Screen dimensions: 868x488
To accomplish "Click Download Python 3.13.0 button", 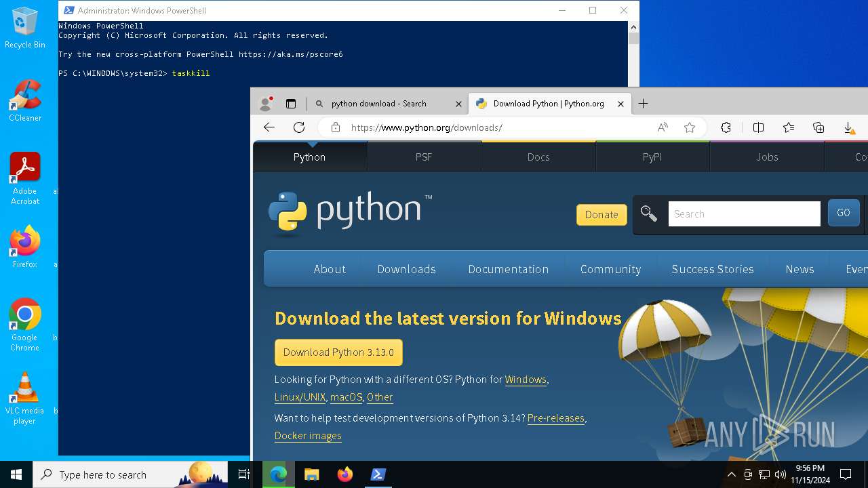I will (x=338, y=352).
